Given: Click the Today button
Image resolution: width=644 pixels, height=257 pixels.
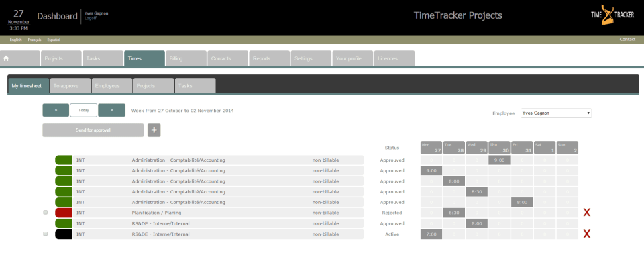Looking at the screenshot, I should coord(84,111).
